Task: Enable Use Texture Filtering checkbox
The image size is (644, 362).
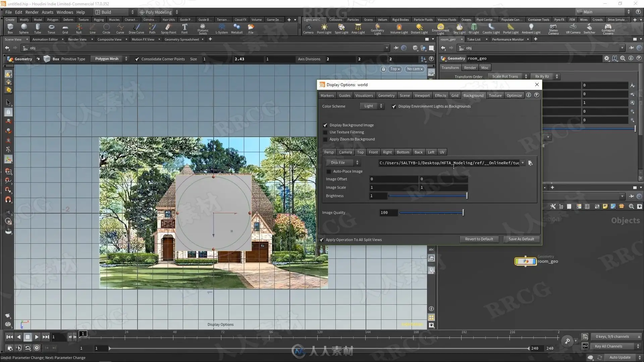Action: pyautogui.click(x=325, y=132)
